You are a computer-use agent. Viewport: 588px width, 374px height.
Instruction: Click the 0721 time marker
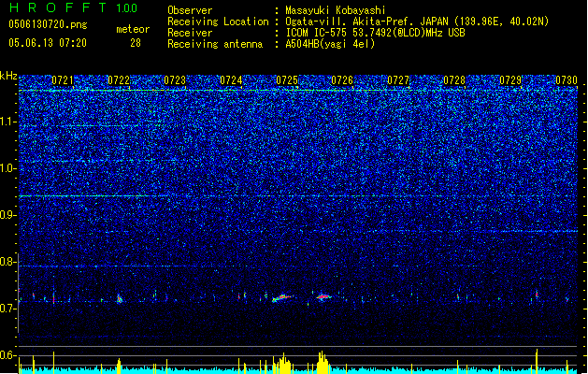click(x=63, y=80)
